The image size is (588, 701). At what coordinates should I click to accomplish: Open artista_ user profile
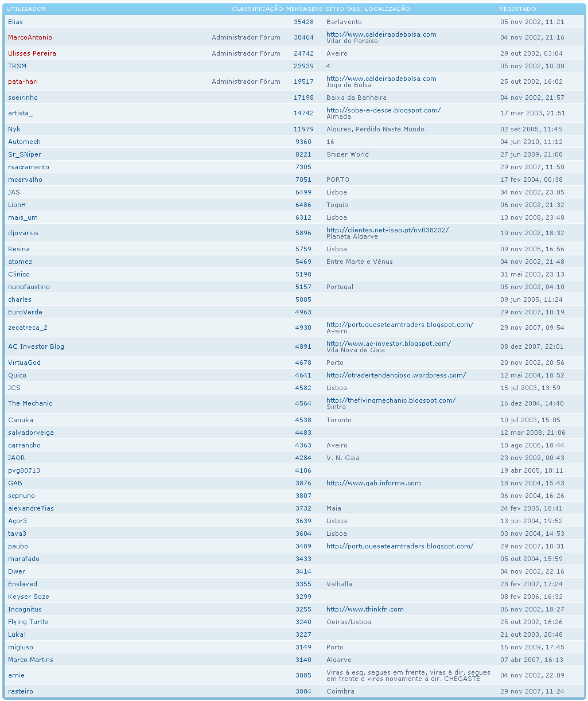21,113
